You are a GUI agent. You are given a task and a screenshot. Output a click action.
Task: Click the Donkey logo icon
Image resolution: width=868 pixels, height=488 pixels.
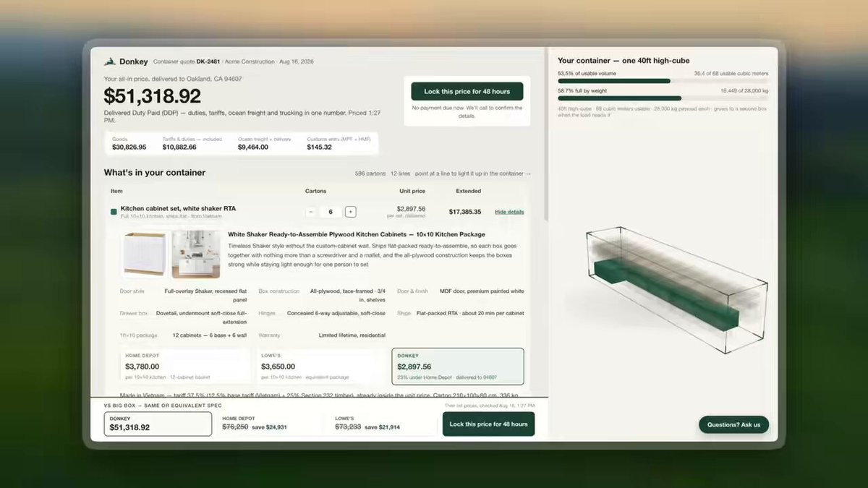(109, 61)
